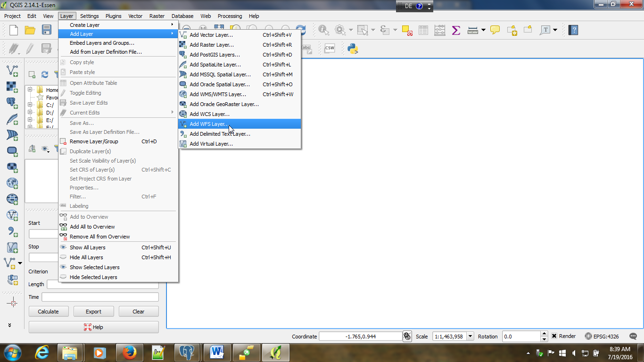644x362 pixels.
Task: Choose Add Delimited Text Layer entry
Action: click(x=239, y=134)
